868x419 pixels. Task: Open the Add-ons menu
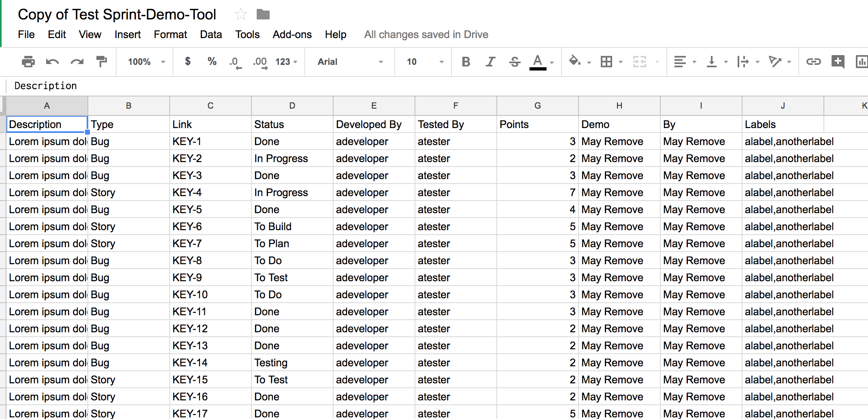292,34
